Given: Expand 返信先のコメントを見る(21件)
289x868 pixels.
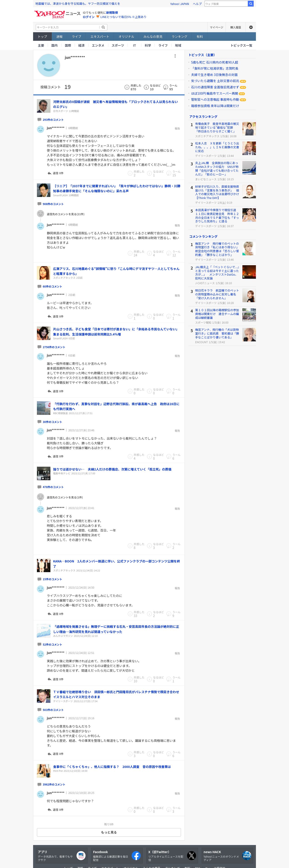Looking at the screenshot, I should point(65,214).
